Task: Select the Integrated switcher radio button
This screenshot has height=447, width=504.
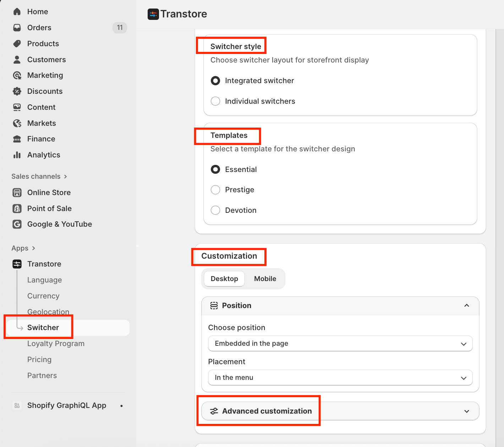Action: coord(215,81)
